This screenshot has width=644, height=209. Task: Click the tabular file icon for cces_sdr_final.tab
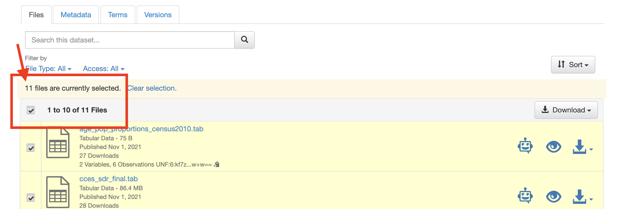click(58, 192)
